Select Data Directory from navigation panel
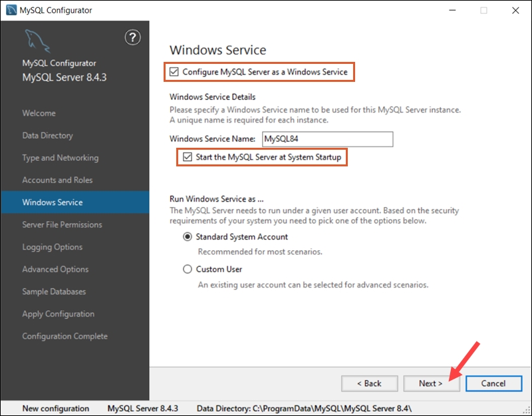Screen dimensions: 532x416 point(49,136)
